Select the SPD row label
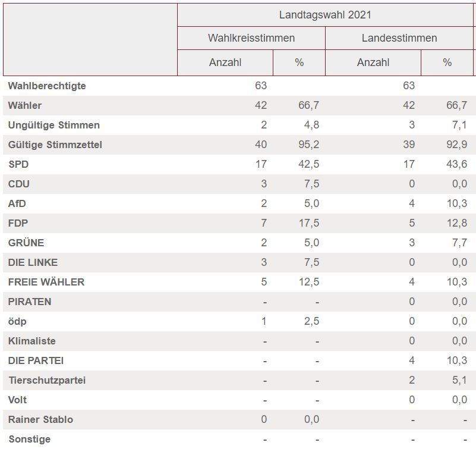476x458 pixels. (18, 164)
